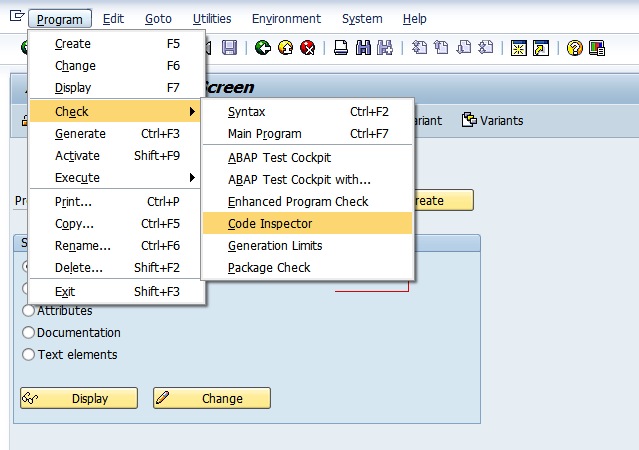
Task: Open the Environment menu
Action: pyautogui.click(x=286, y=19)
